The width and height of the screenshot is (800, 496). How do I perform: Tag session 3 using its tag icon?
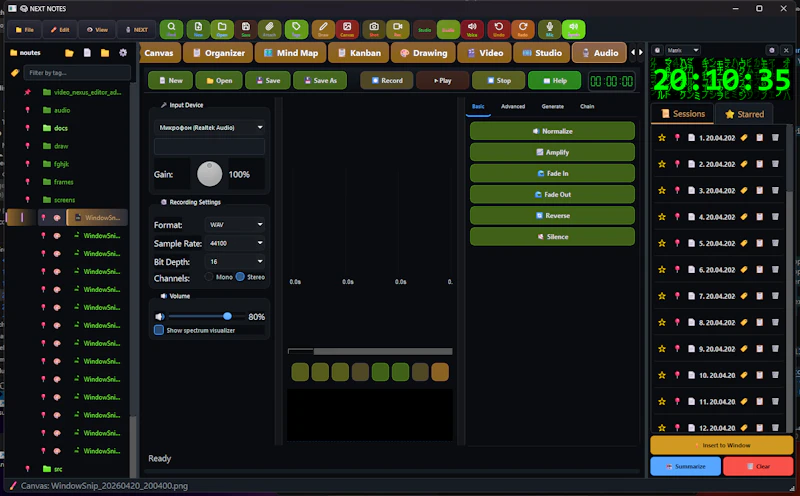(744, 190)
